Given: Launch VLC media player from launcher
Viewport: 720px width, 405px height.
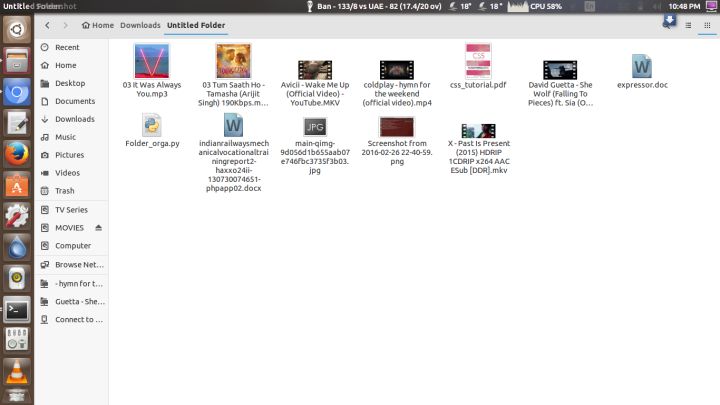Looking at the screenshot, I should [17, 371].
